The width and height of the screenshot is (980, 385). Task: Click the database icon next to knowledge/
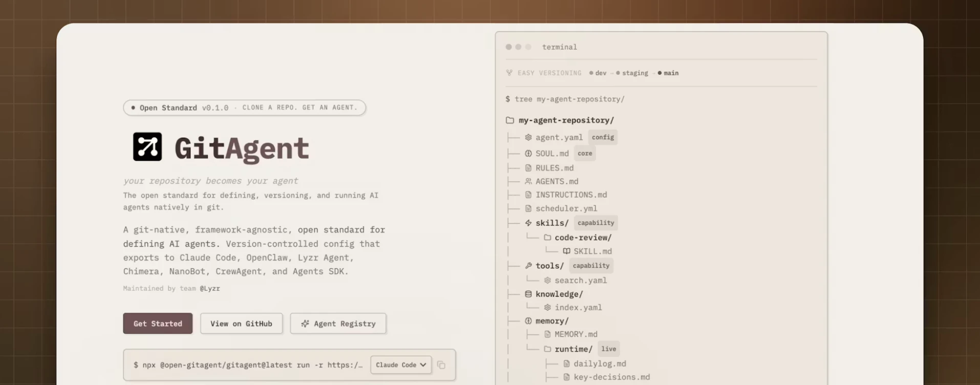coord(528,294)
